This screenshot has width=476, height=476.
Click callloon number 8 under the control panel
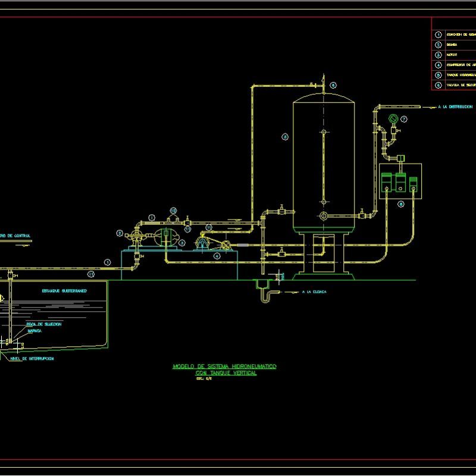click(400, 204)
